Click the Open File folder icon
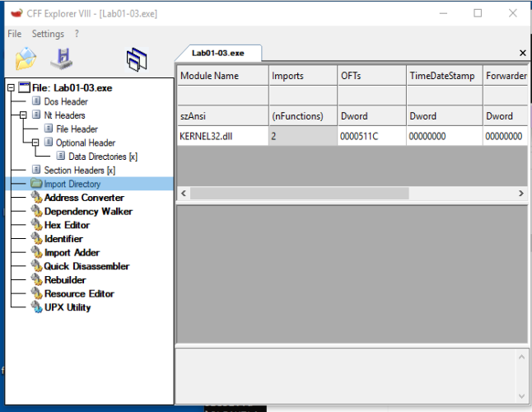This screenshot has height=412, width=532. pos(26,59)
